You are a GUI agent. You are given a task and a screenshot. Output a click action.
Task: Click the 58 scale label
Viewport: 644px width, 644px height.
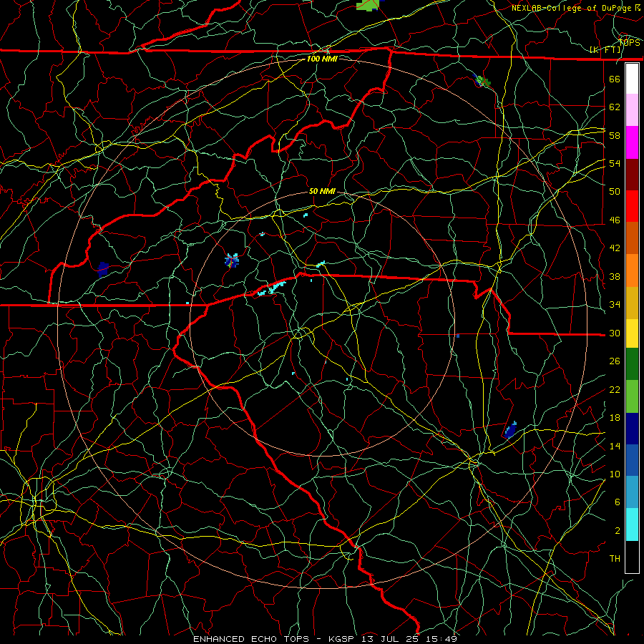pos(615,135)
